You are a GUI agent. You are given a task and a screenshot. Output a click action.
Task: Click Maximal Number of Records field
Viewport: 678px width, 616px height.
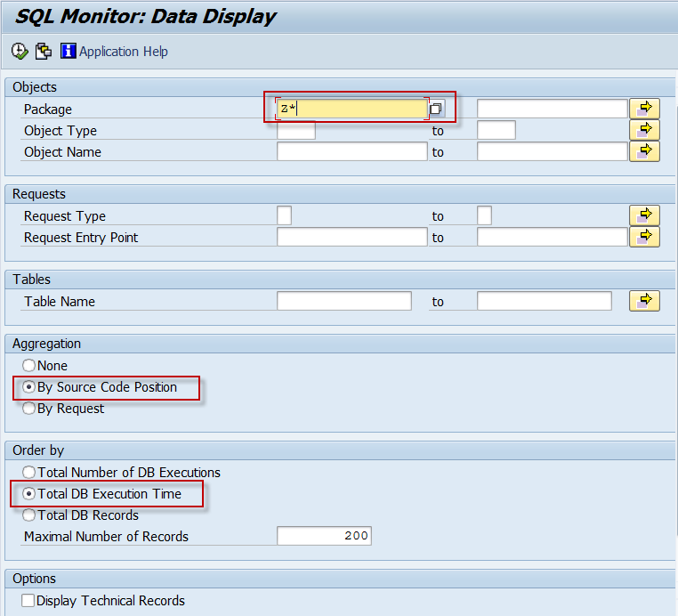click(324, 536)
